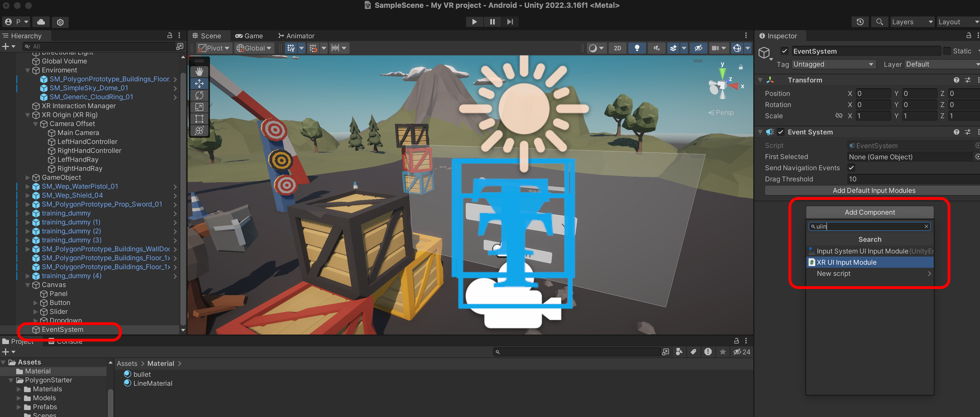Viewport: 980px width, 417px height.
Task: Toggle EventSystem object active checkbox
Action: click(x=784, y=51)
